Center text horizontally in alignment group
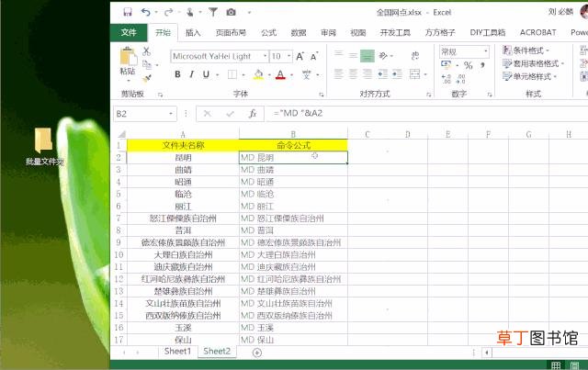This screenshot has width=588, height=370. coord(353,74)
